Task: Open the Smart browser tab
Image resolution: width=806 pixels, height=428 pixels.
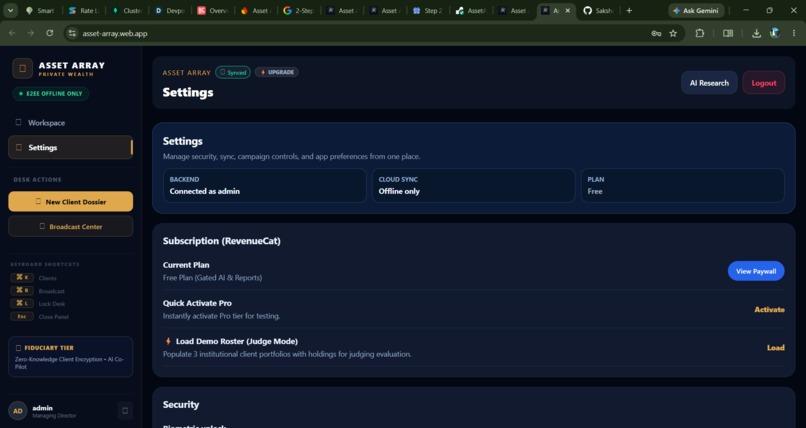Action: coord(40,10)
